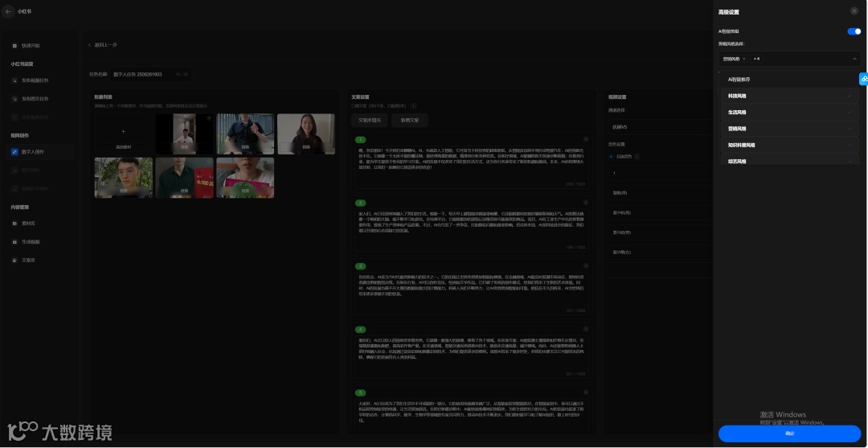
Task: Click the blue 确定 confirm button
Action: tap(790, 434)
